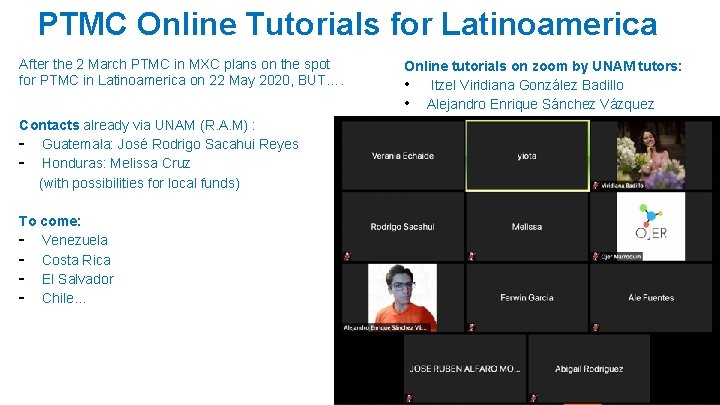The image size is (720, 405).
Task: Select Alejandro Enrique Sánchez's video in orange shirt
Action: (x=402, y=298)
